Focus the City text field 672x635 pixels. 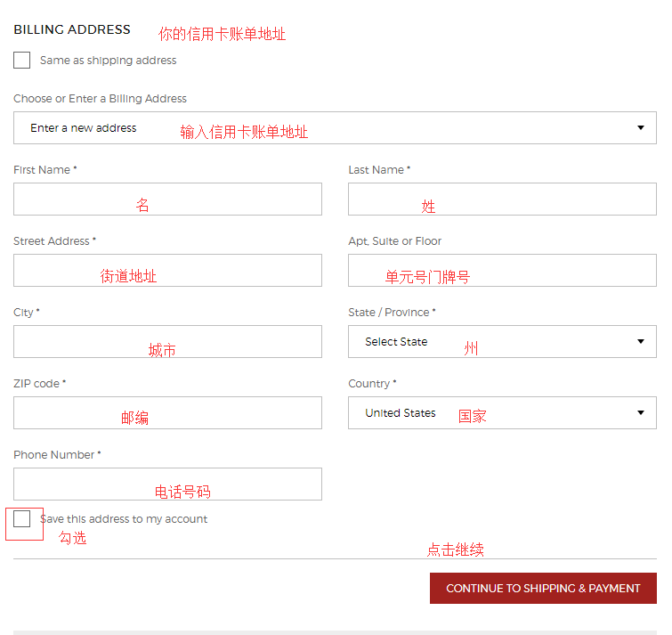click(x=167, y=342)
